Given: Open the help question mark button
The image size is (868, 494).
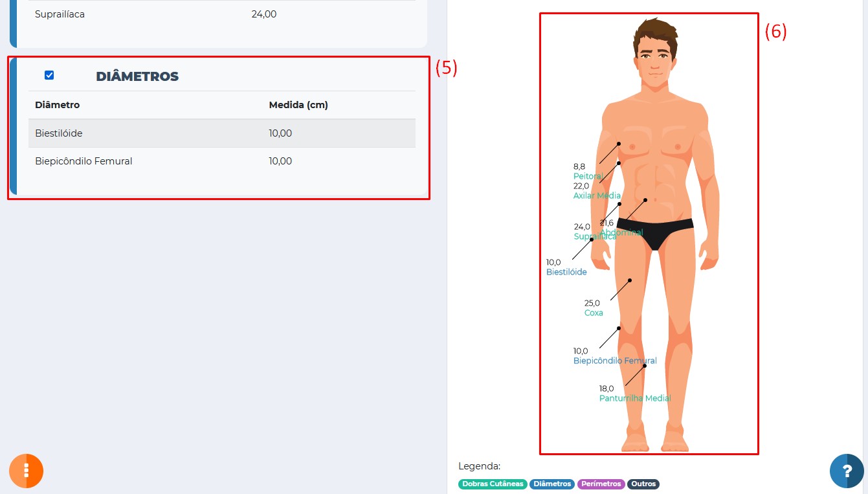Looking at the screenshot, I should tap(847, 471).
